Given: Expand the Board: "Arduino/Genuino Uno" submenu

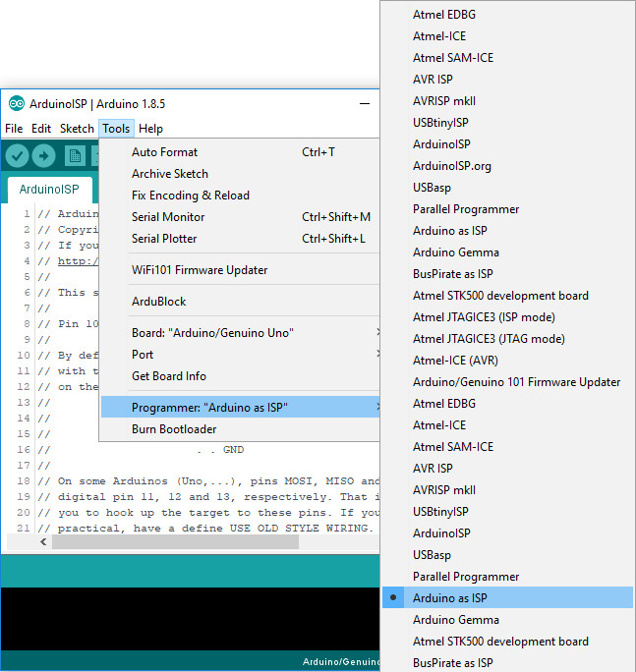Looking at the screenshot, I should point(241,333).
